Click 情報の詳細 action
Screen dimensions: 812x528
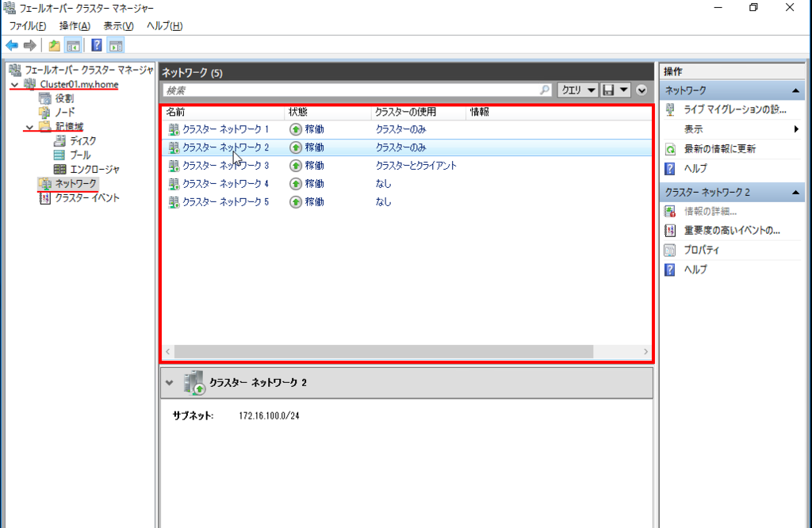click(x=710, y=211)
